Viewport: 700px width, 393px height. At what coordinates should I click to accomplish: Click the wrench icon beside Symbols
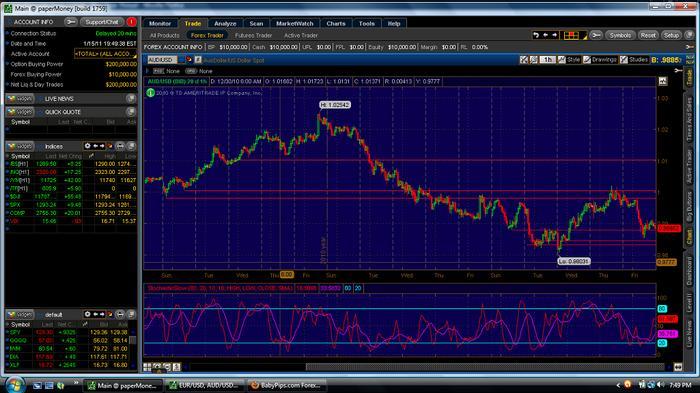[596, 35]
